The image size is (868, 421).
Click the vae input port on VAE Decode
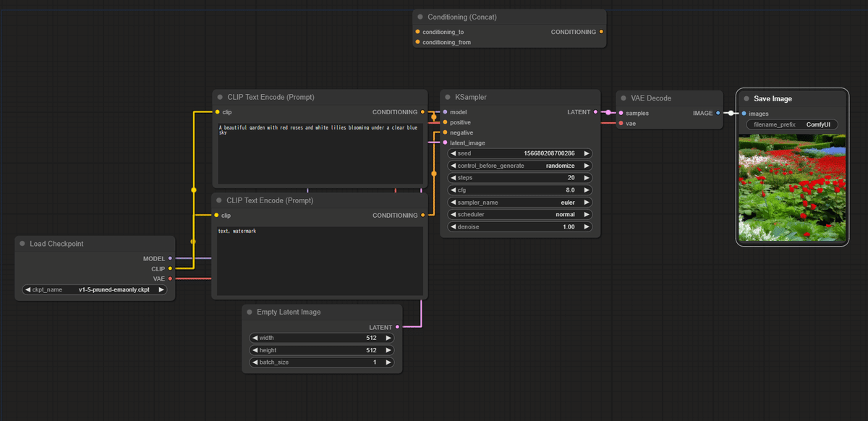(x=621, y=124)
